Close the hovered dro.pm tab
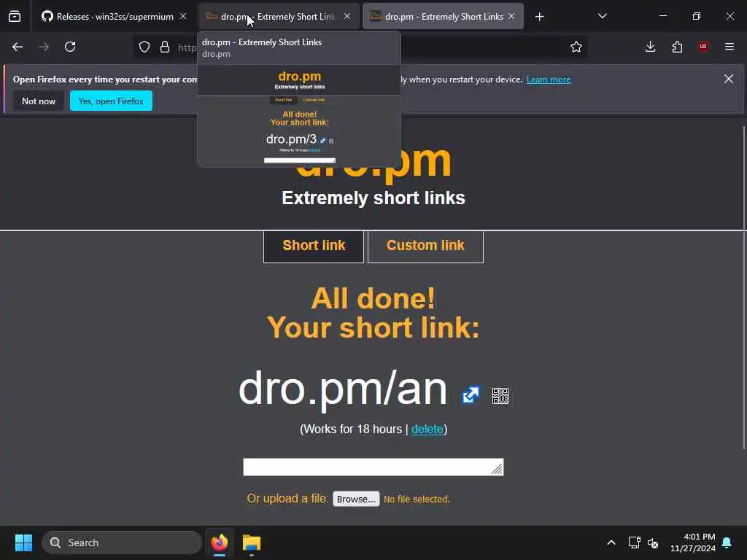 point(347,17)
